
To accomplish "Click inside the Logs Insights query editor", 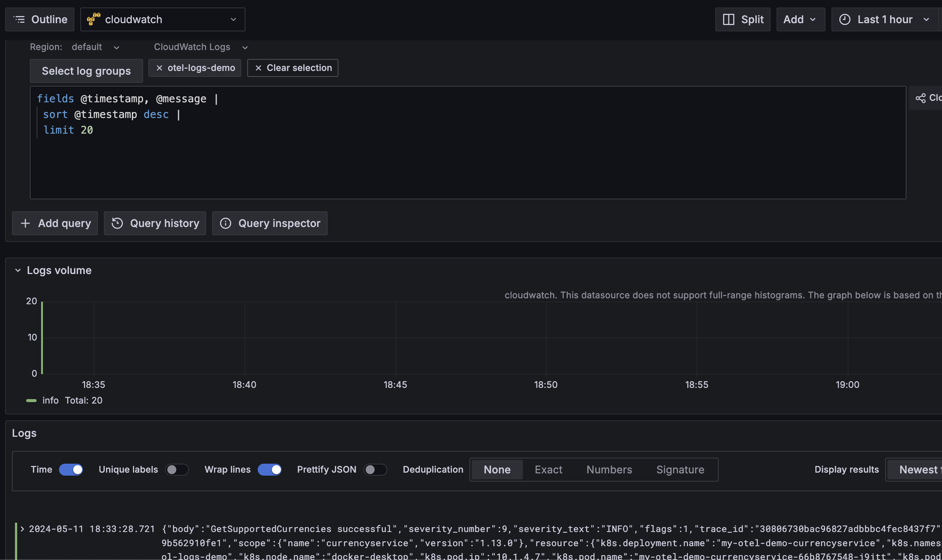I will (468, 143).
